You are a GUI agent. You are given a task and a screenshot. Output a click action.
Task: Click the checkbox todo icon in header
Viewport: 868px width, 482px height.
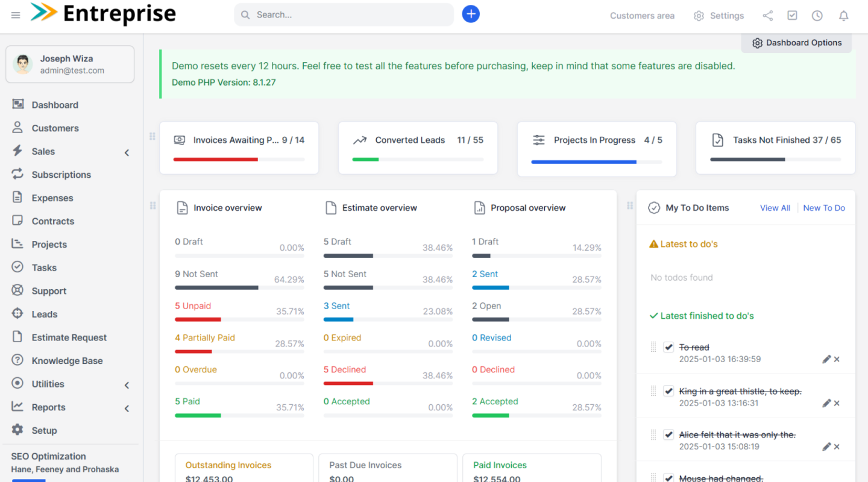pyautogui.click(x=792, y=16)
